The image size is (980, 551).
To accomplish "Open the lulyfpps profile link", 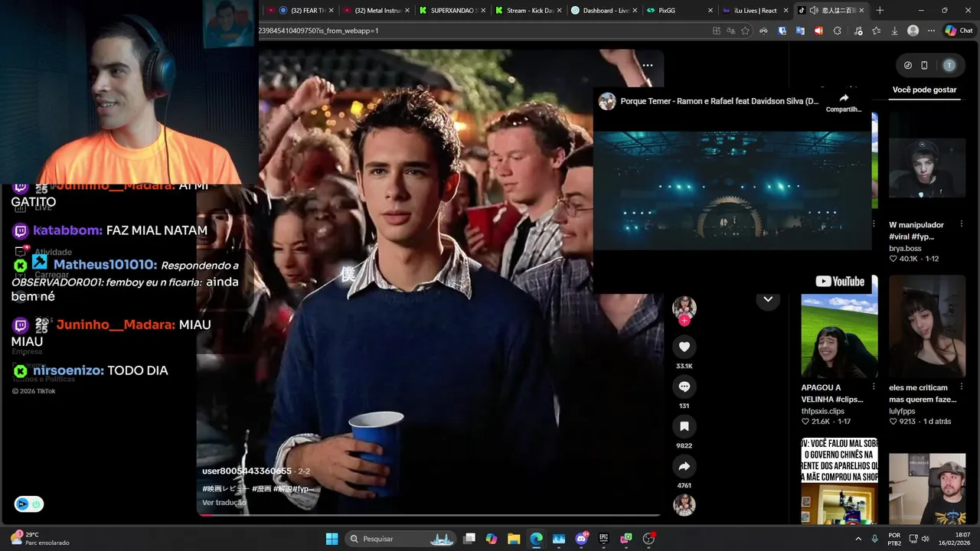I will [902, 411].
